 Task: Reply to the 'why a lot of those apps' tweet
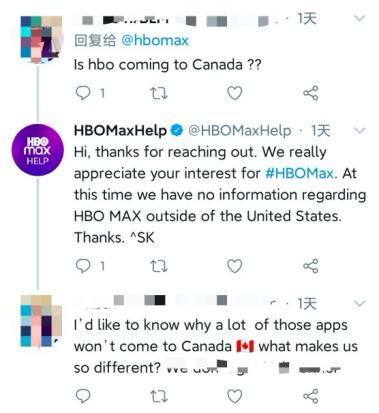pyautogui.click(x=83, y=396)
